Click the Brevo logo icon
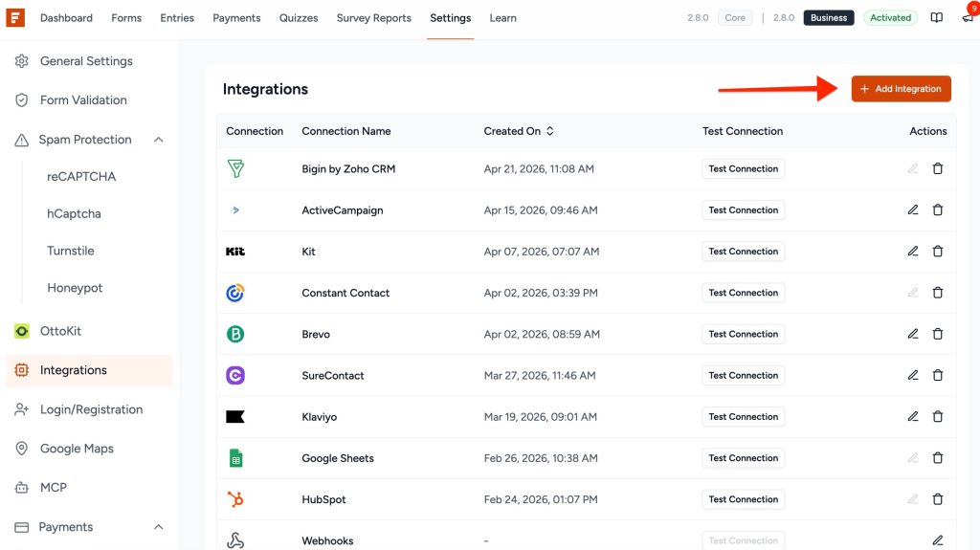Viewport: 980px width, 550px height. click(x=235, y=334)
